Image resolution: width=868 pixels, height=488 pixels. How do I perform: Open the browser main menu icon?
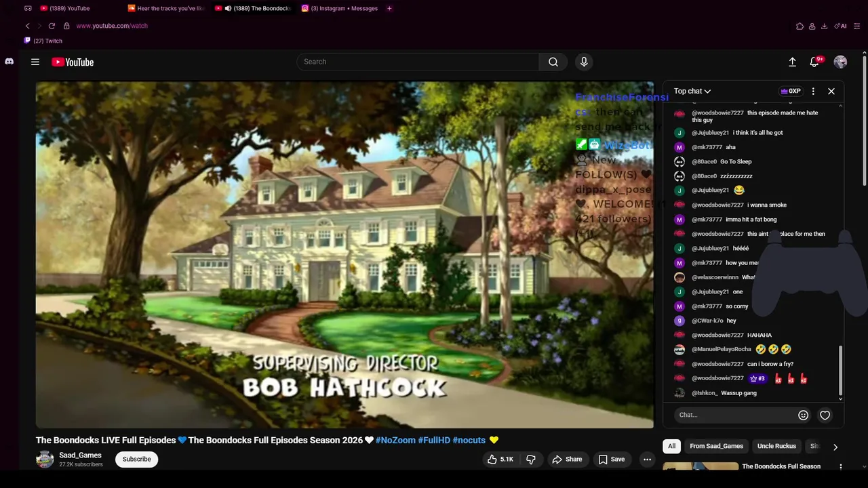[x=857, y=26]
